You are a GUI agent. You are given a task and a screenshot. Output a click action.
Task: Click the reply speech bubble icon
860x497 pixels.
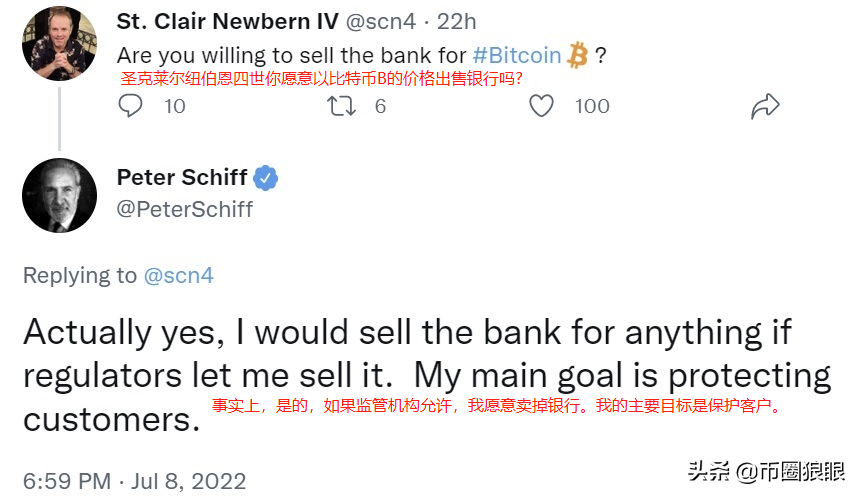[131, 105]
